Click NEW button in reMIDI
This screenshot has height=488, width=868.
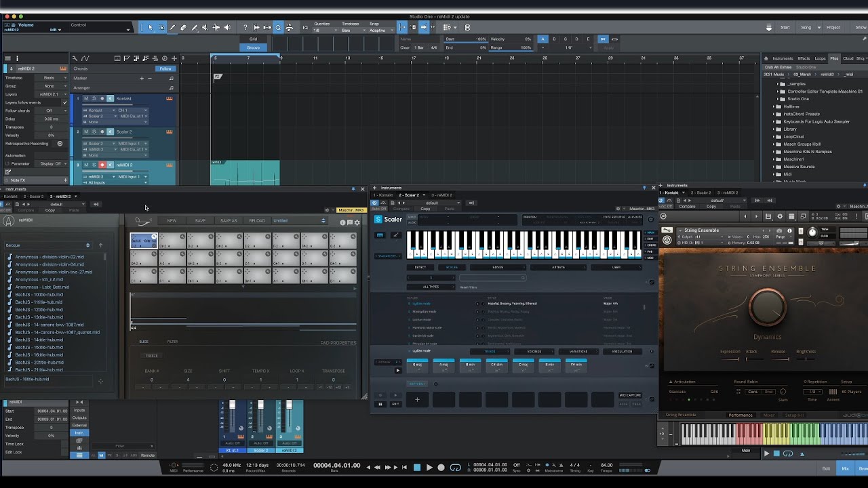(x=172, y=220)
